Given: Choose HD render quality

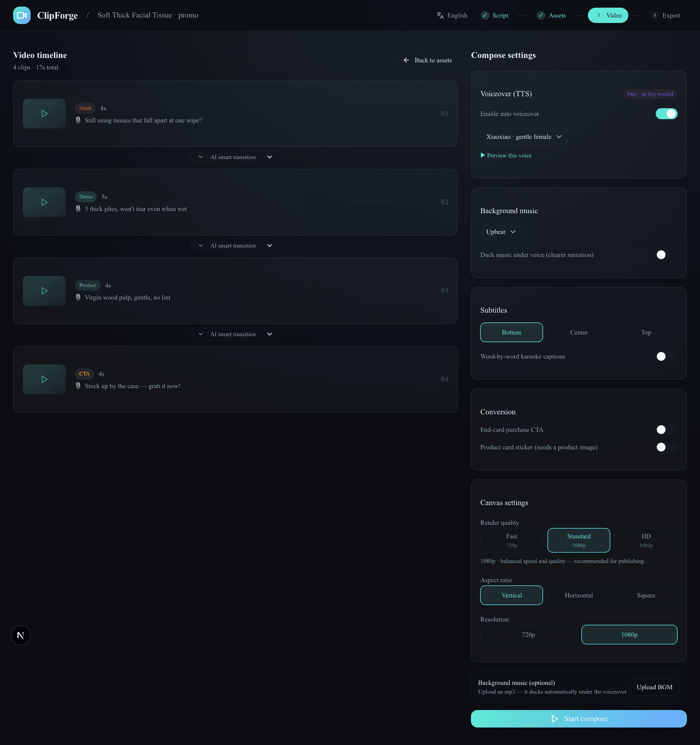Looking at the screenshot, I should click(646, 541).
